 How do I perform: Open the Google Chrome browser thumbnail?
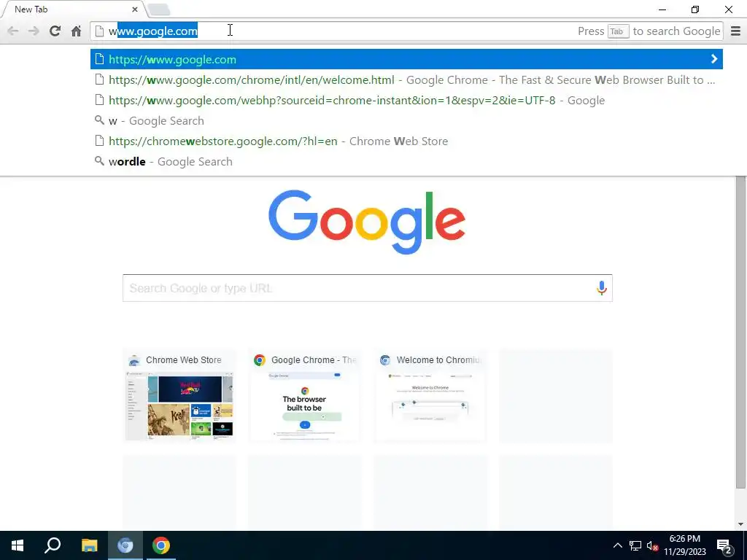click(304, 396)
